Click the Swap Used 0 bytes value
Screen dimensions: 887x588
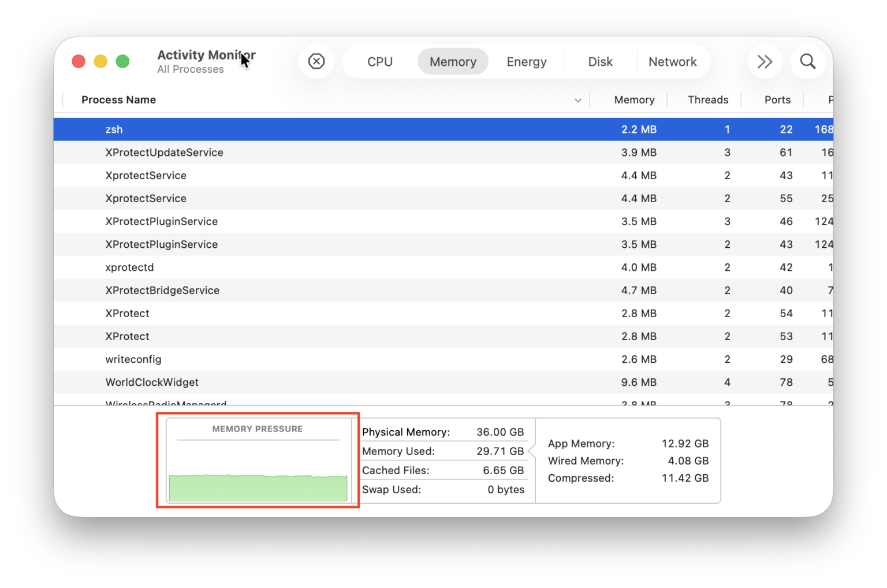pyautogui.click(x=506, y=489)
